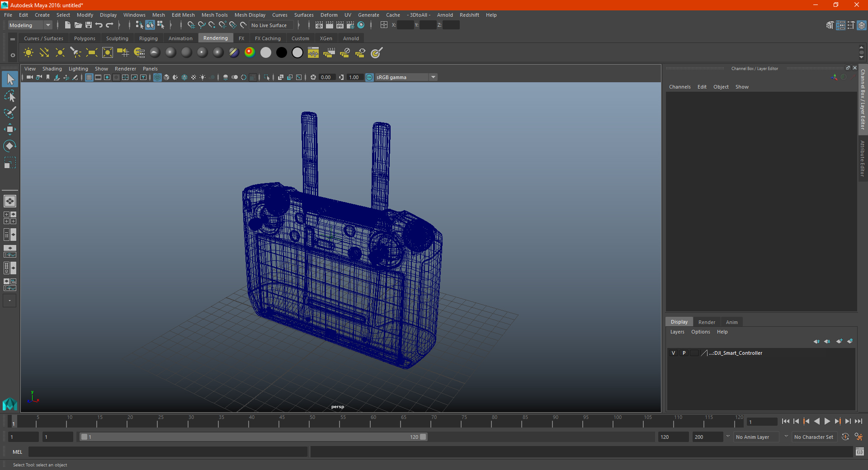
Task: Create layer from selected objects icon
Action: pyautogui.click(x=850, y=341)
